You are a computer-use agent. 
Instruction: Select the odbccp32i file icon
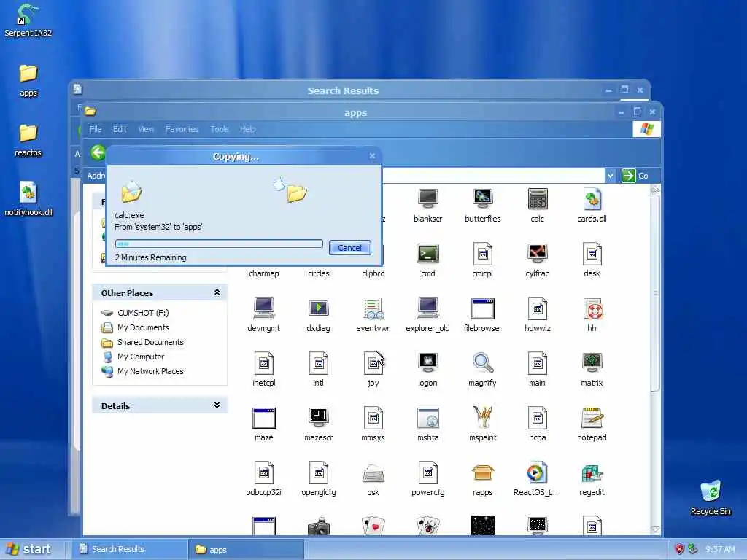[x=264, y=472]
